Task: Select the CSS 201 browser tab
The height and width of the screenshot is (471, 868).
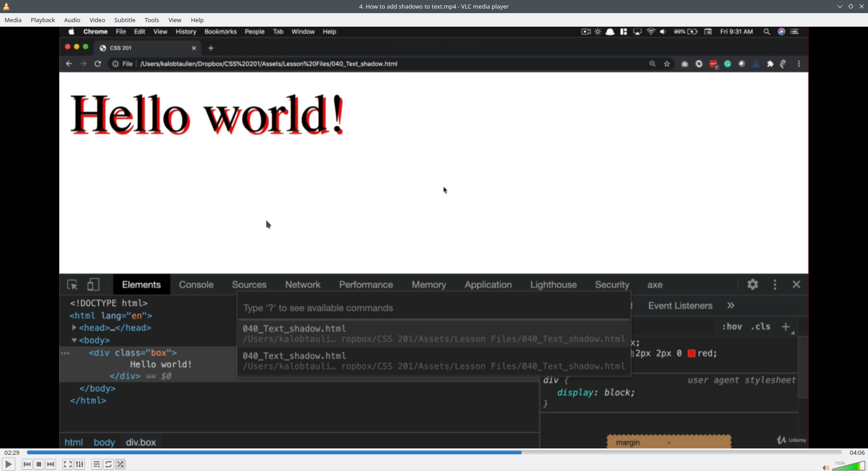Action: tap(147, 48)
